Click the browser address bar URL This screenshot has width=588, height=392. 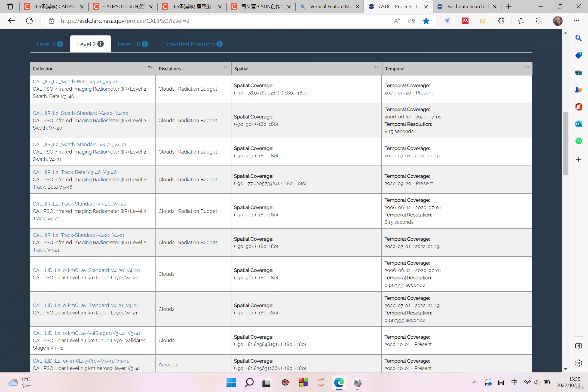[125, 21]
